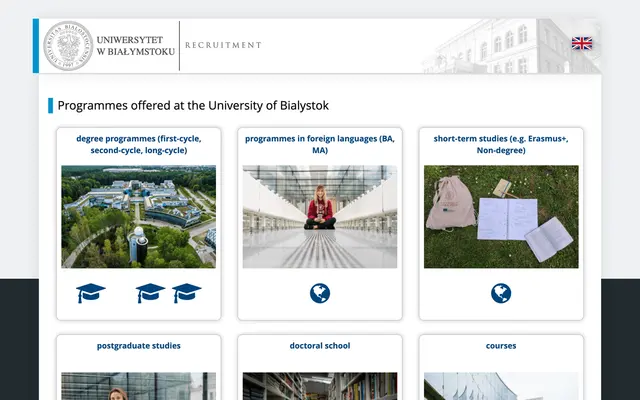Viewport: 640px width, 400px height.
Task: Open short-term studies (e.g. Erasmus+, Non-degree)
Action: click(x=501, y=144)
